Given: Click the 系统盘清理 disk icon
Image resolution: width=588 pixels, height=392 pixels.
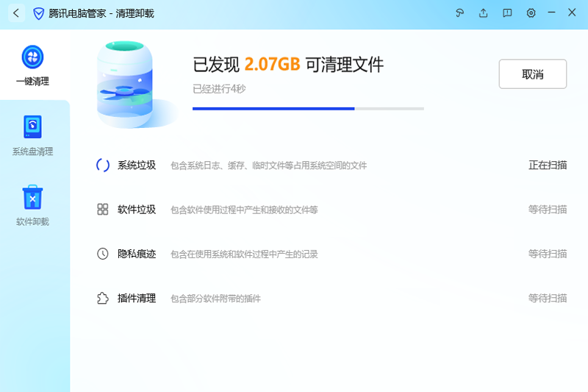Looking at the screenshot, I should click(33, 126).
